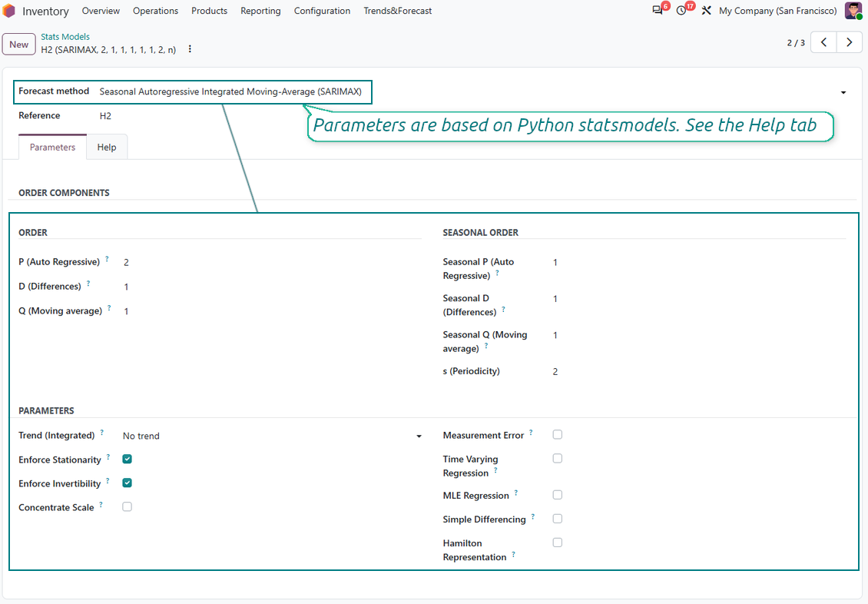Open the user avatar menu
The image size is (868, 604).
pos(853,11)
